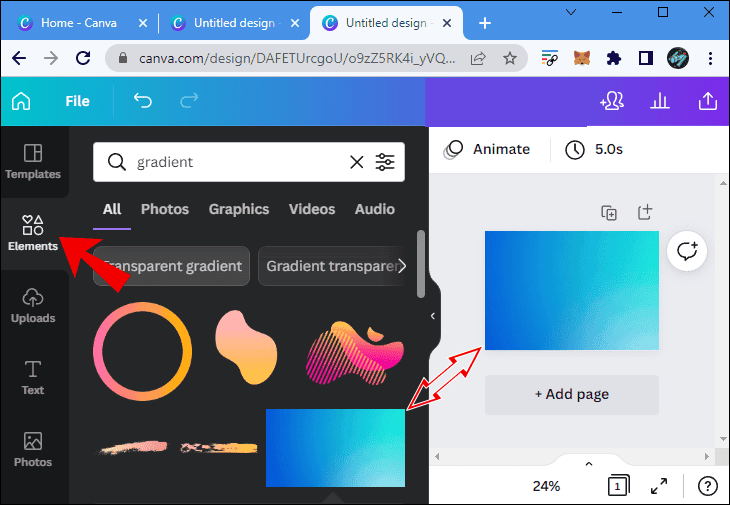Collapse the side panel with arrow
Screen dimensions: 730x505
pos(432,316)
